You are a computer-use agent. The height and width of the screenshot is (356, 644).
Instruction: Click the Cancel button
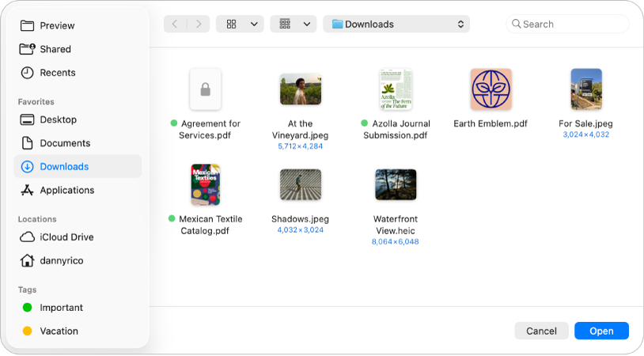pos(541,331)
